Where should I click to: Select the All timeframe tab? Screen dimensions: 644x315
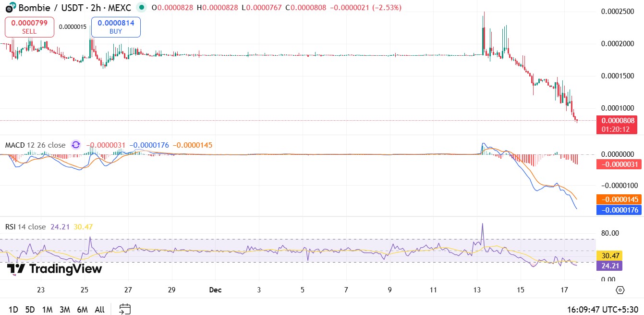point(99,309)
